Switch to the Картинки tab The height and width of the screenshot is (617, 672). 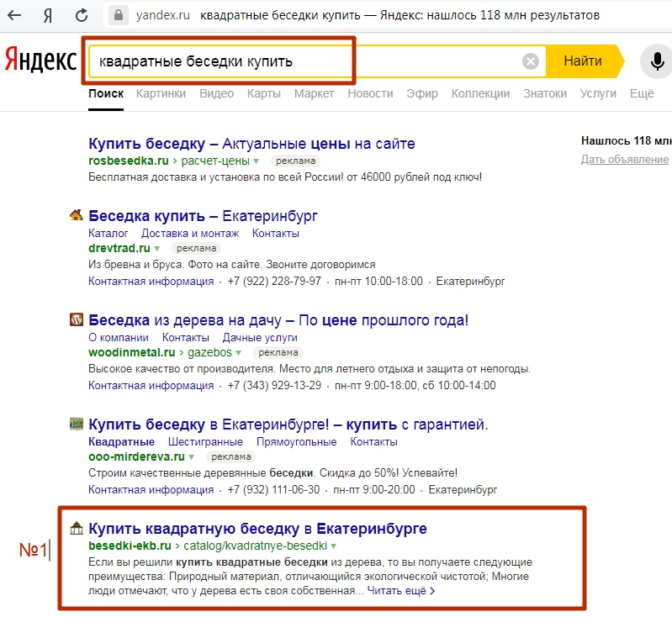click(161, 93)
